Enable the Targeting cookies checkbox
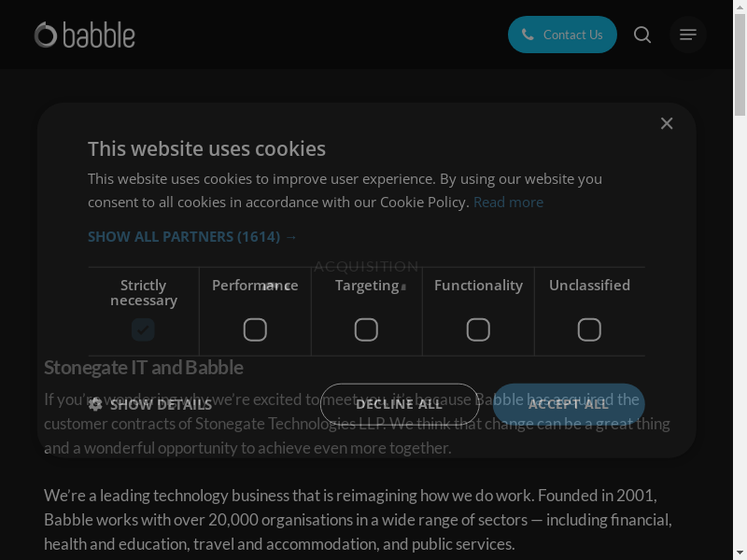The width and height of the screenshot is (747, 560). tap(366, 329)
